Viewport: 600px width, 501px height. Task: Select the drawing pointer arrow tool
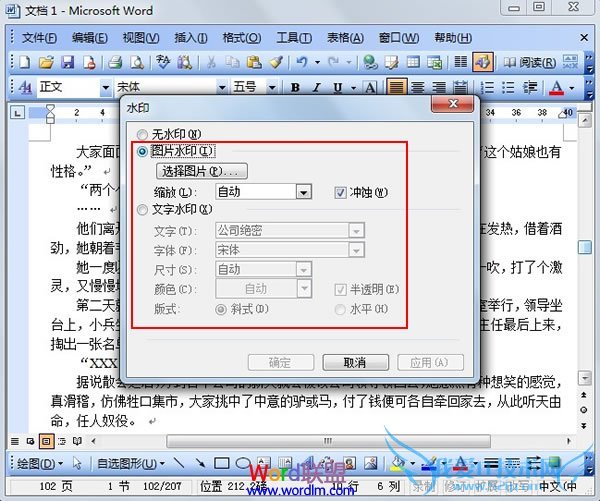[77, 463]
